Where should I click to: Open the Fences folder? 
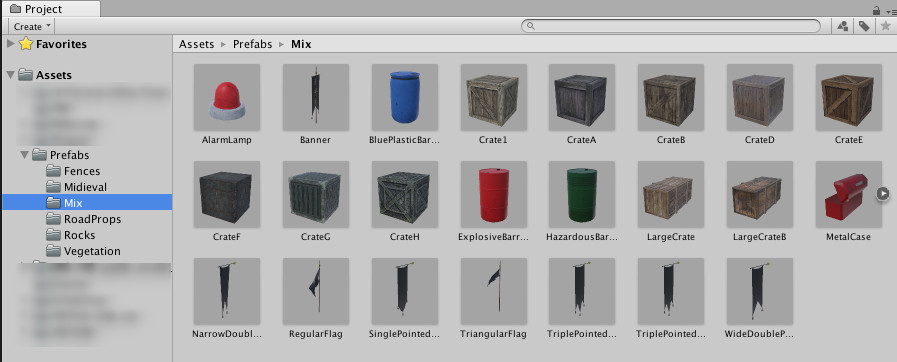82,171
